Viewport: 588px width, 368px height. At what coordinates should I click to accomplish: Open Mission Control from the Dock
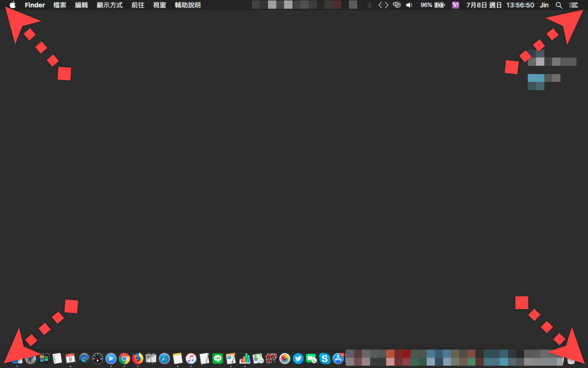[44, 359]
